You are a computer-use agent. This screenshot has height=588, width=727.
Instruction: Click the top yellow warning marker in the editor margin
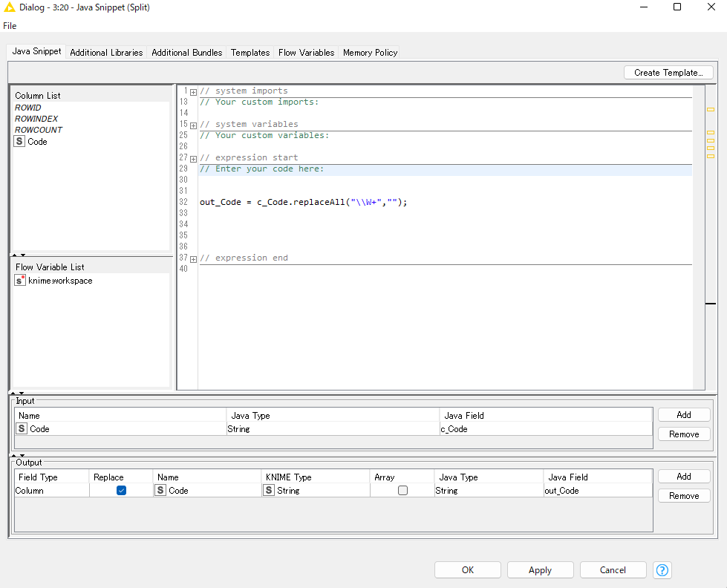coord(711,109)
